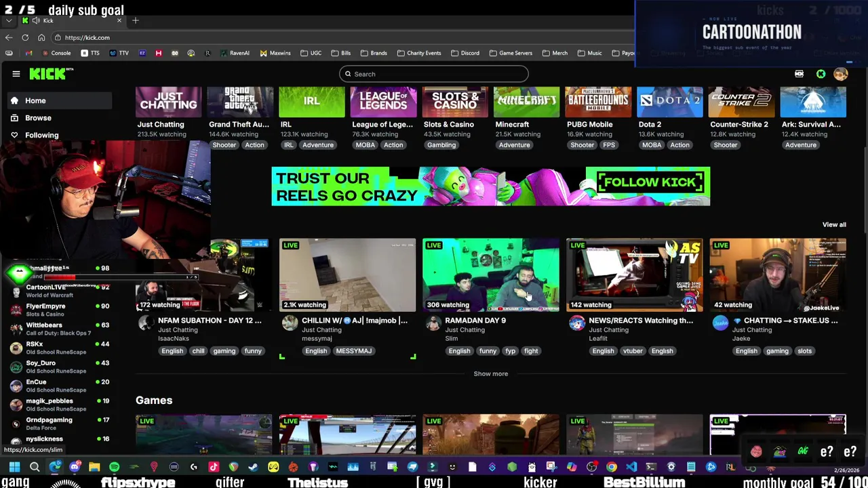Click View all link
The height and width of the screenshot is (488, 868).
[x=834, y=224]
